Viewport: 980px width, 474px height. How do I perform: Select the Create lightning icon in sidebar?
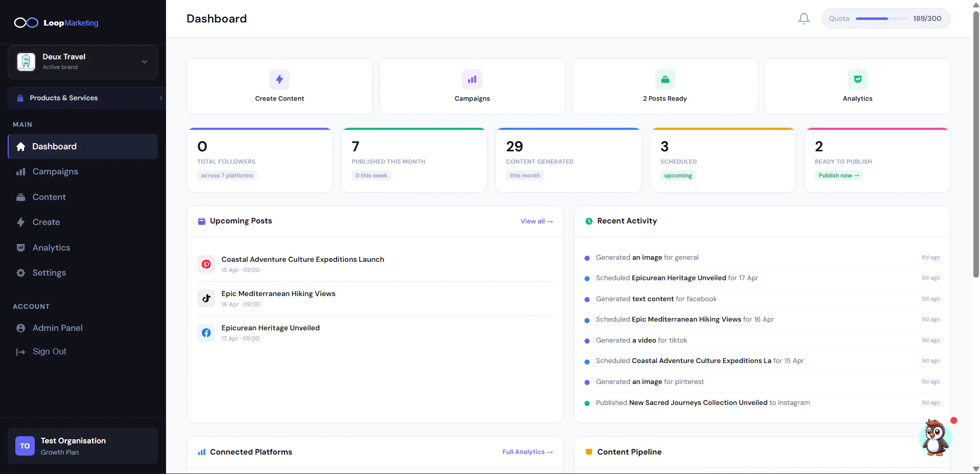coord(20,222)
